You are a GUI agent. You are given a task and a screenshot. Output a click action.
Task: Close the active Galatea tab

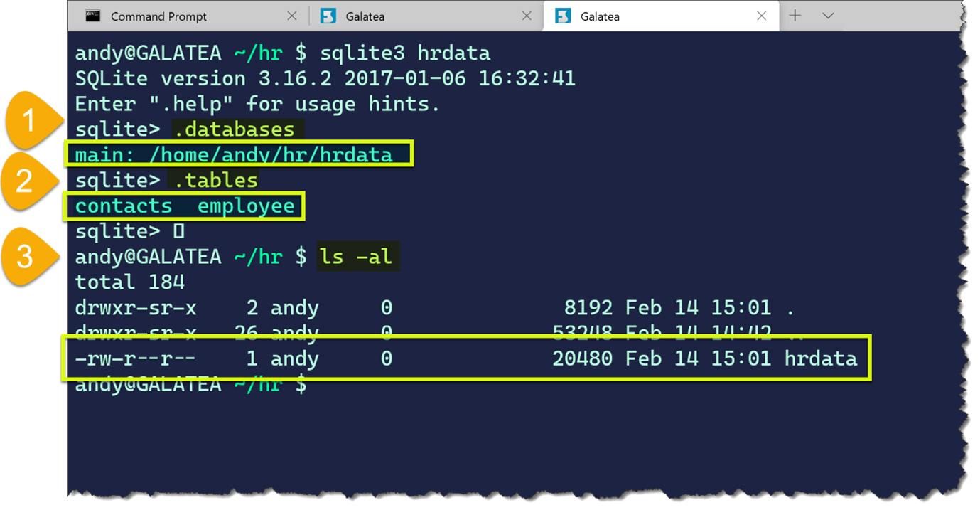[x=761, y=16]
